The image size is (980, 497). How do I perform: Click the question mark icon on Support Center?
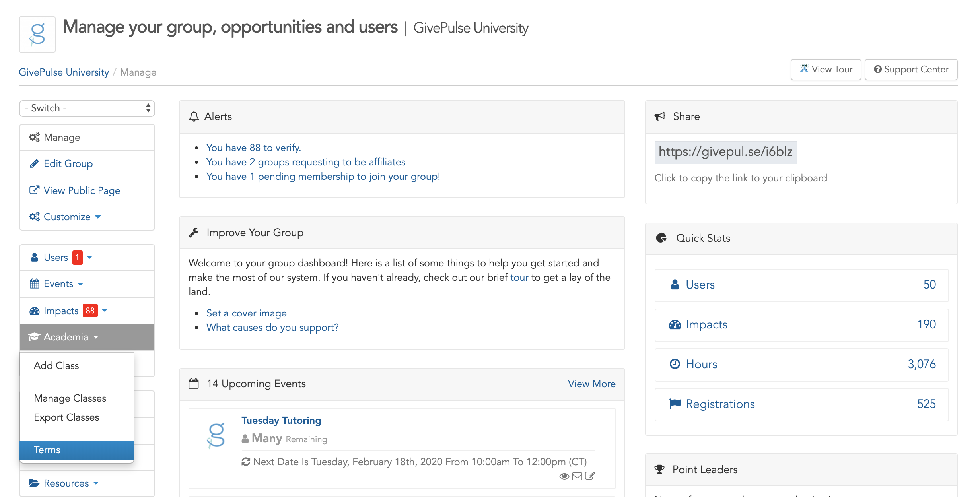[878, 69]
